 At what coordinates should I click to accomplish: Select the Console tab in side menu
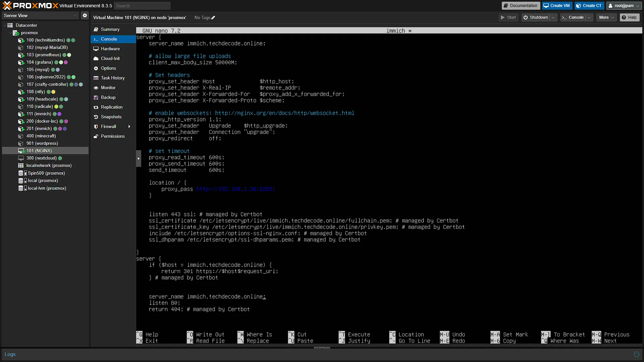click(113, 39)
